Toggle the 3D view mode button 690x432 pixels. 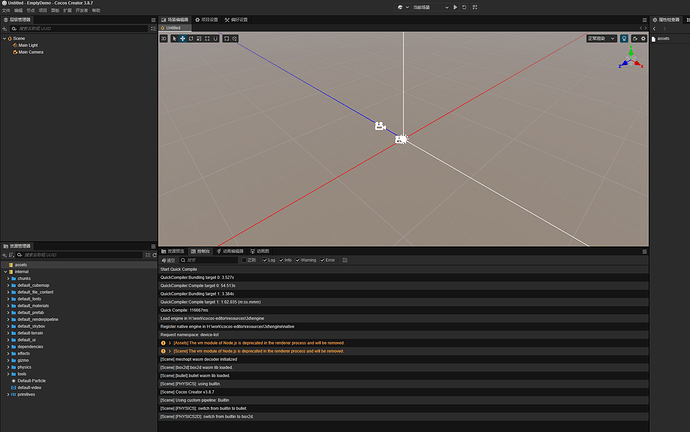pos(164,39)
